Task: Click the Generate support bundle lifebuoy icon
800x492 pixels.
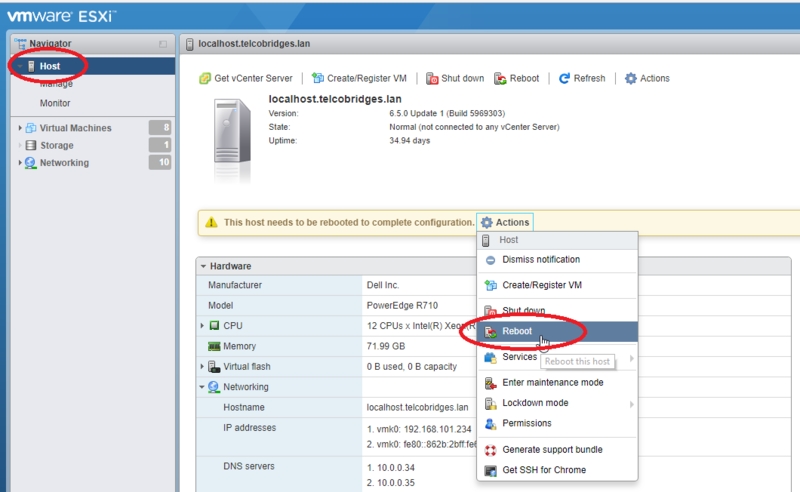Action: click(x=490, y=450)
